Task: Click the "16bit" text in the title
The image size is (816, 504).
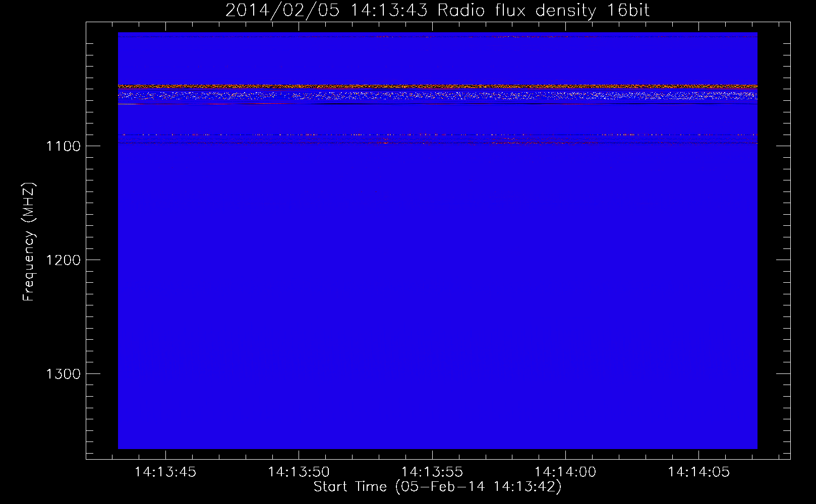Action: (628, 11)
